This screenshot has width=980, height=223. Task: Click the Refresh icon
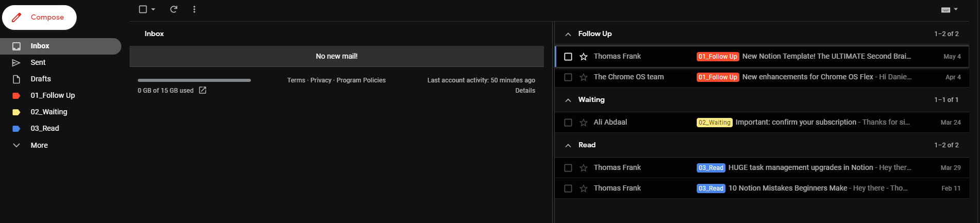(174, 9)
